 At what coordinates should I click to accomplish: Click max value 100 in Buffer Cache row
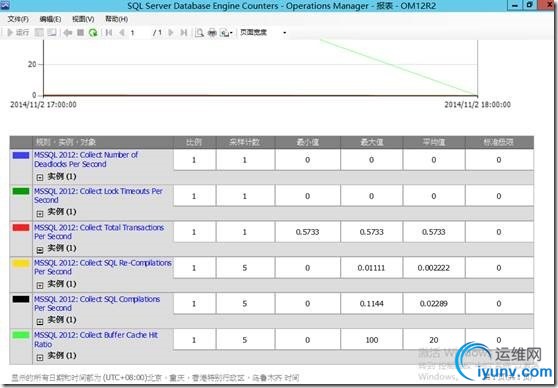(372, 340)
